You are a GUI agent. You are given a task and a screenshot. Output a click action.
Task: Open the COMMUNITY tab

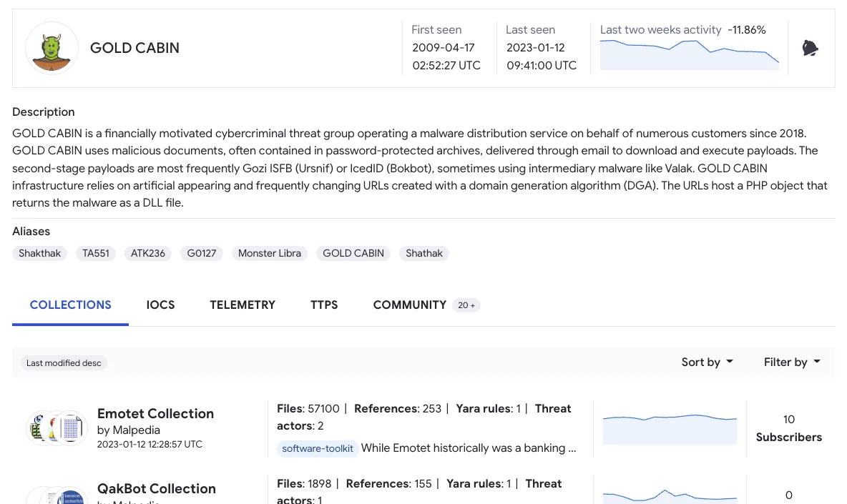click(409, 305)
